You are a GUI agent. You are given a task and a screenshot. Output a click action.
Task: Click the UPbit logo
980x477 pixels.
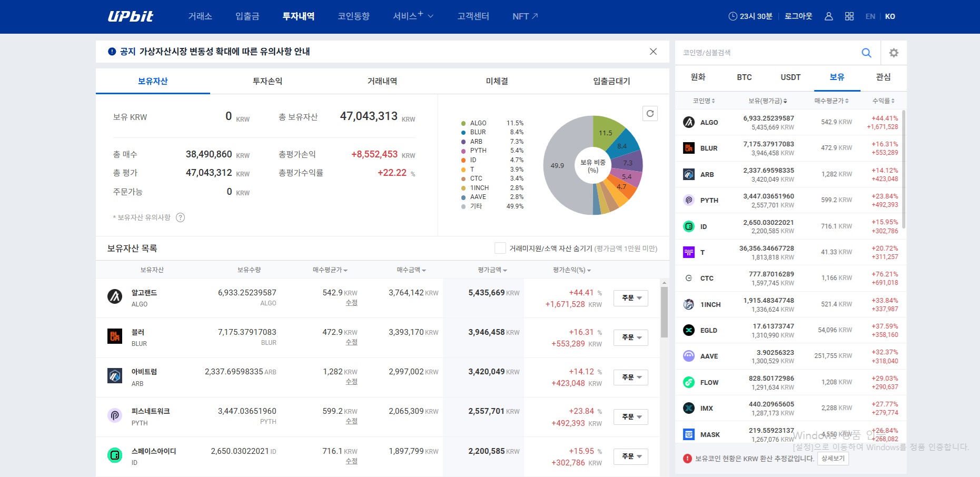click(x=130, y=16)
